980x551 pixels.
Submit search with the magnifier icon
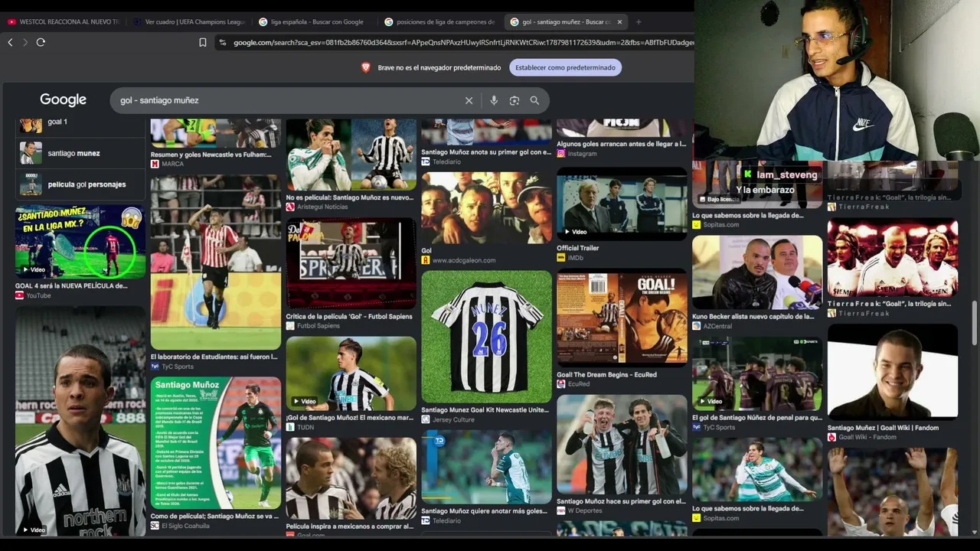click(x=534, y=100)
